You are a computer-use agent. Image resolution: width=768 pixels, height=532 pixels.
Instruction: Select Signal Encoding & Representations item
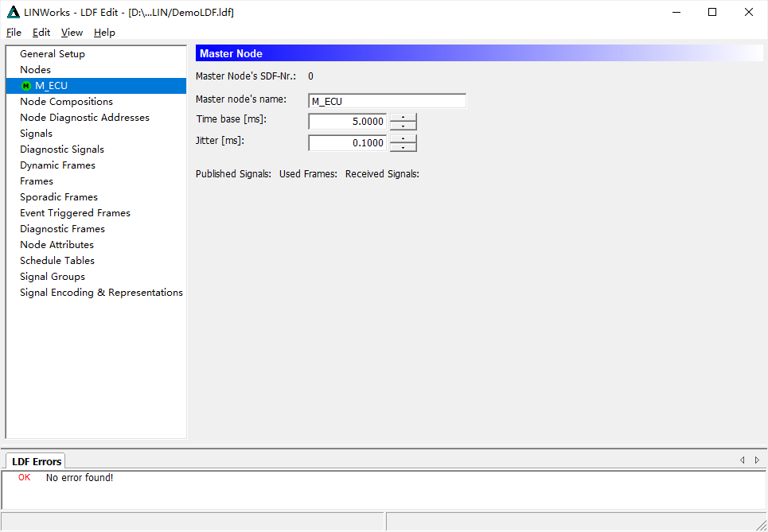(101, 293)
